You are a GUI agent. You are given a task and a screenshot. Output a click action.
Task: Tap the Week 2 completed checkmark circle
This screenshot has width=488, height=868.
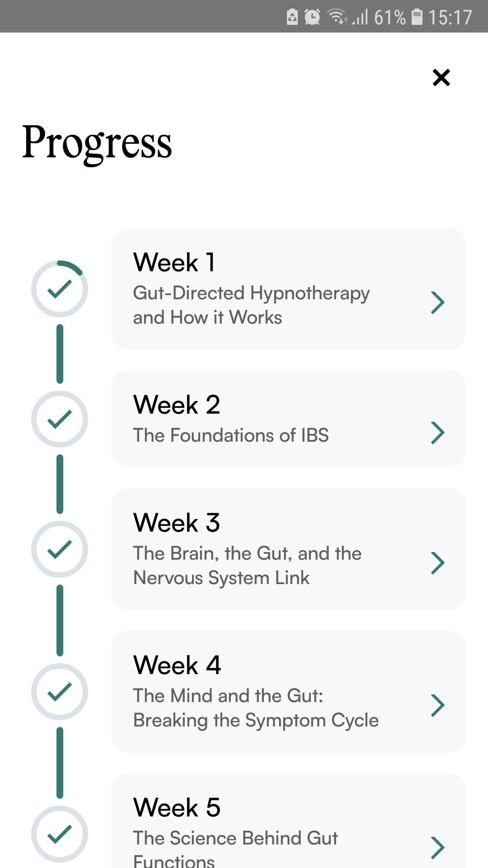[x=60, y=419]
